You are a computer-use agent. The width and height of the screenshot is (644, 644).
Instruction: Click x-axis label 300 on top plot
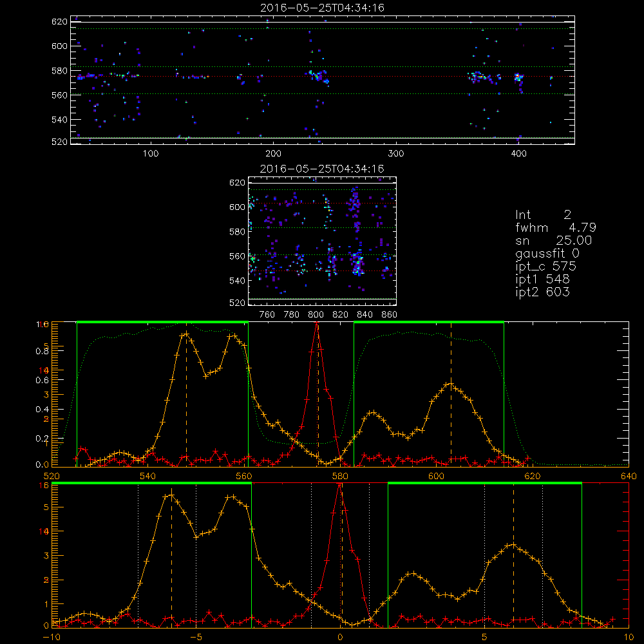tap(396, 154)
